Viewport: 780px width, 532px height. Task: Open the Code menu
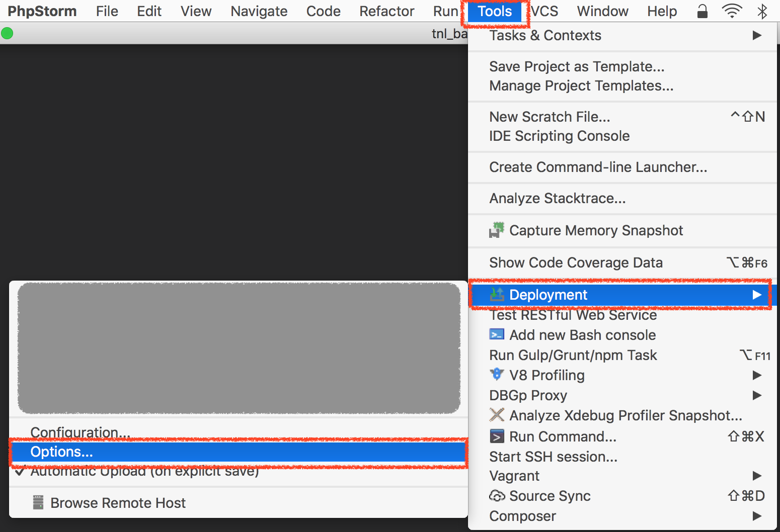coord(324,11)
